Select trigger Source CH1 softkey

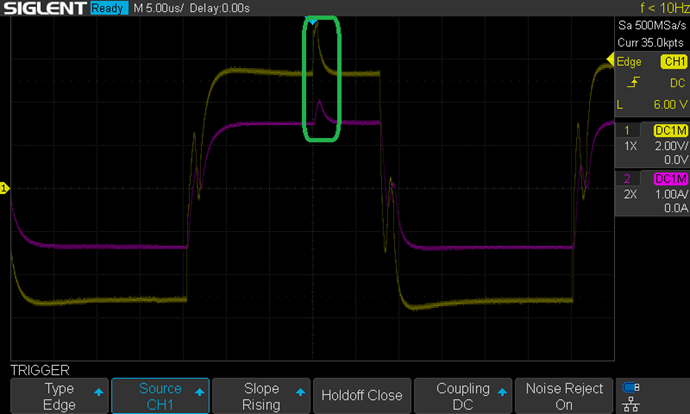pyautogui.click(x=160, y=396)
